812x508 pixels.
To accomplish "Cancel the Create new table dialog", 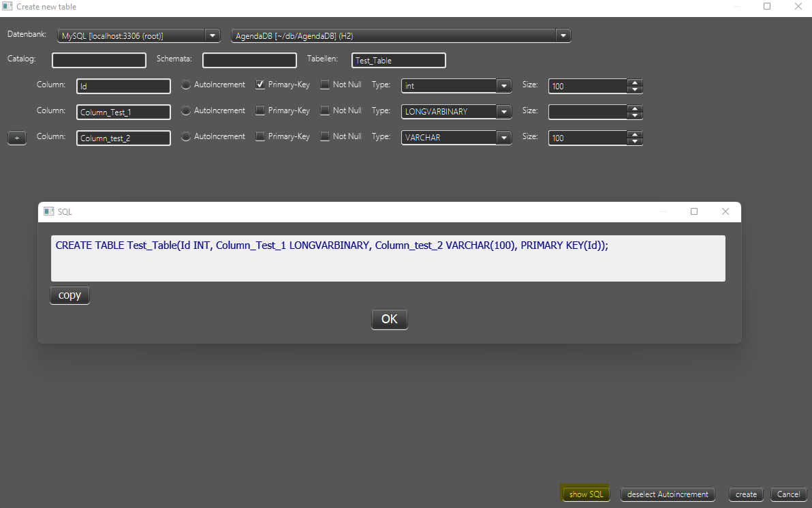I will coord(788,494).
